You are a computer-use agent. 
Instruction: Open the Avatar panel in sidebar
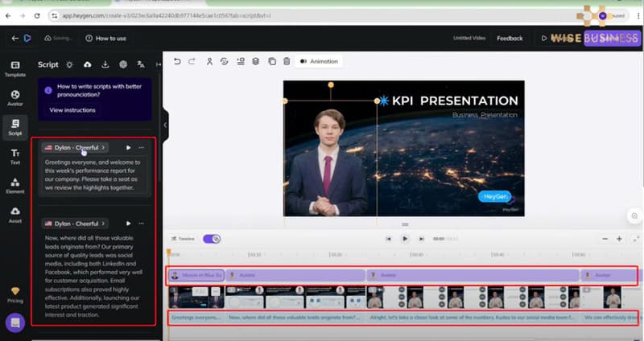coord(14,97)
